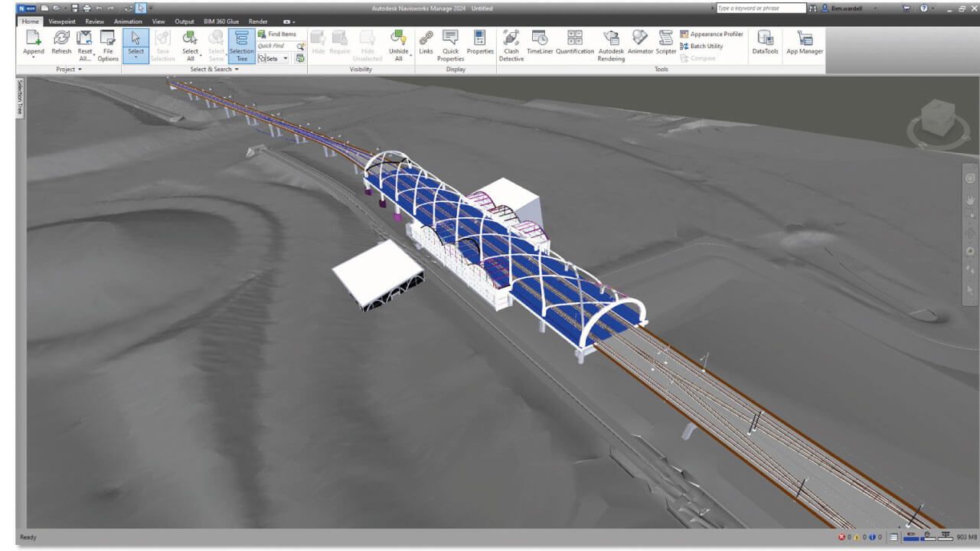
Task: Click the Unhide All icon
Action: pyautogui.click(x=398, y=38)
